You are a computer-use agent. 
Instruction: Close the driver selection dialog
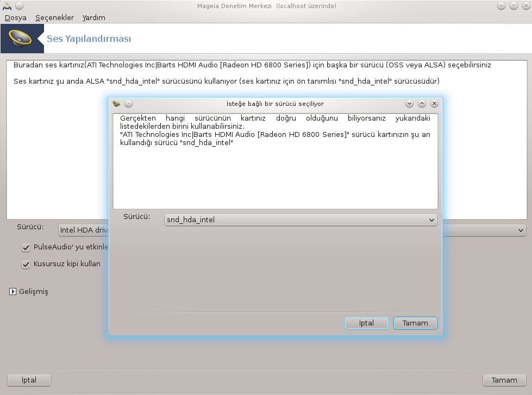point(434,103)
